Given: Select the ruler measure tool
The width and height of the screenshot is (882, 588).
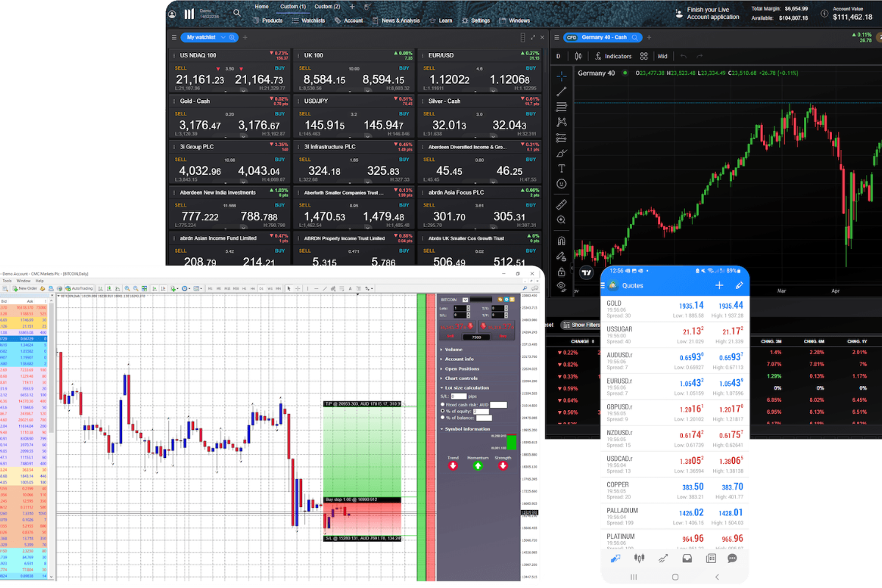Looking at the screenshot, I should pyautogui.click(x=562, y=204).
